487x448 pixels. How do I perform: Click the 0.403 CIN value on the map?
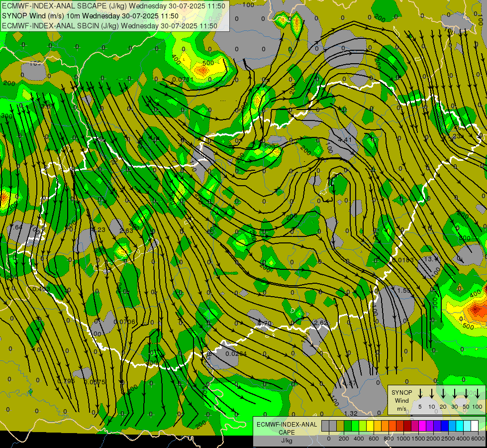pyautogui.click(x=41, y=289)
